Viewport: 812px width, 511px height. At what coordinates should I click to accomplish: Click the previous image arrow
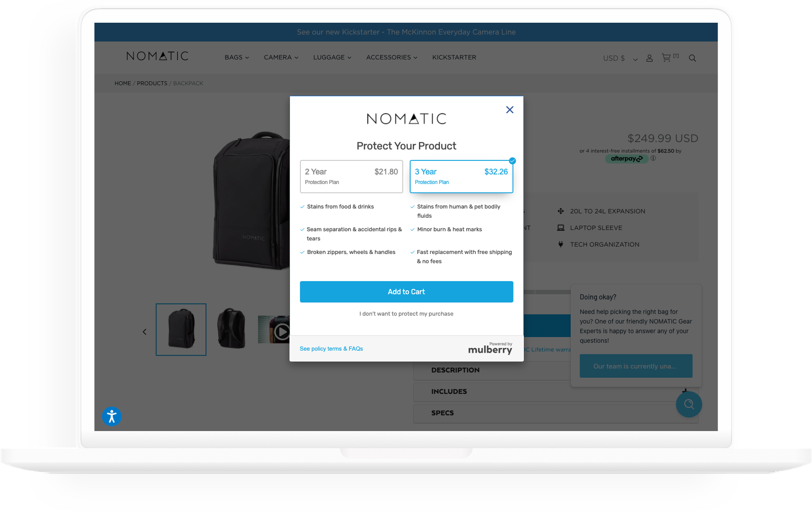(144, 332)
